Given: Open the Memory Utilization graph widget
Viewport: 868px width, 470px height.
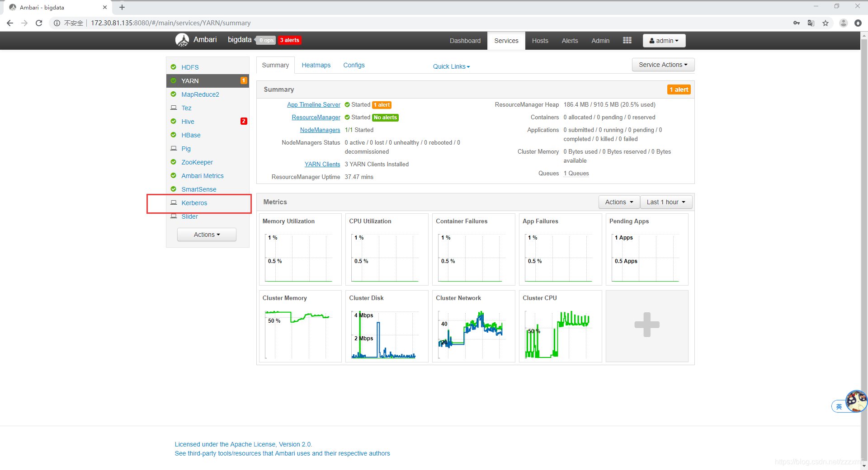Looking at the screenshot, I should [300, 249].
